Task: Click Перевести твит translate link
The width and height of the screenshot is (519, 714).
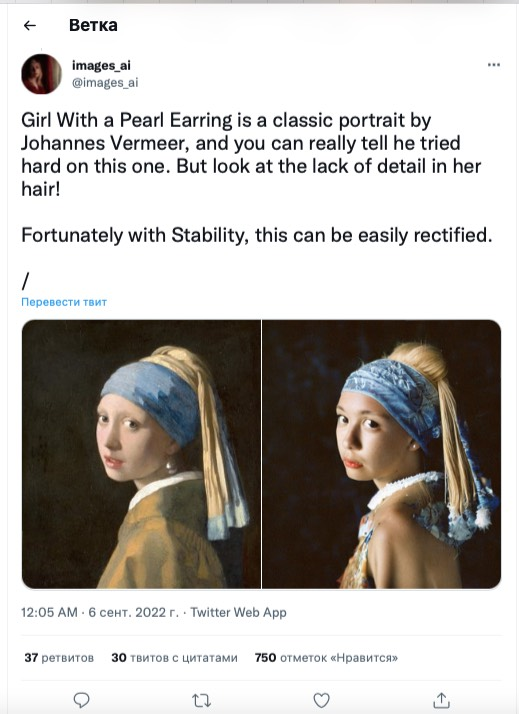Action: [x=64, y=302]
